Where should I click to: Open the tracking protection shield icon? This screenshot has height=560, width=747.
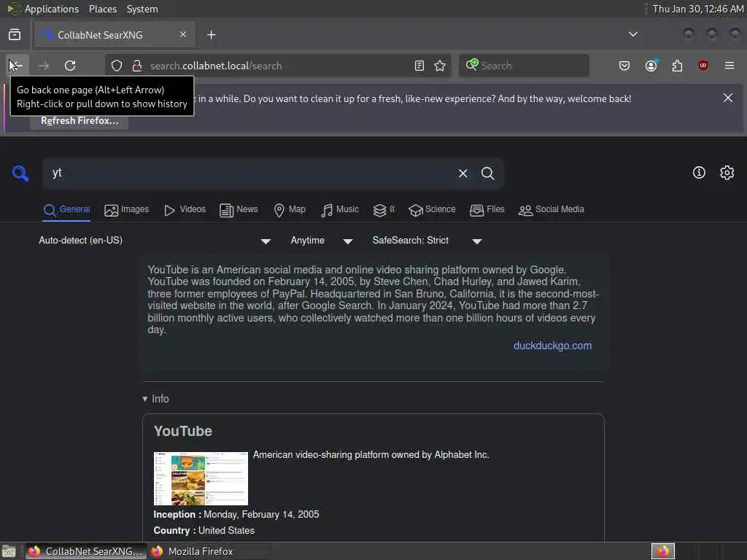(117, 66)
